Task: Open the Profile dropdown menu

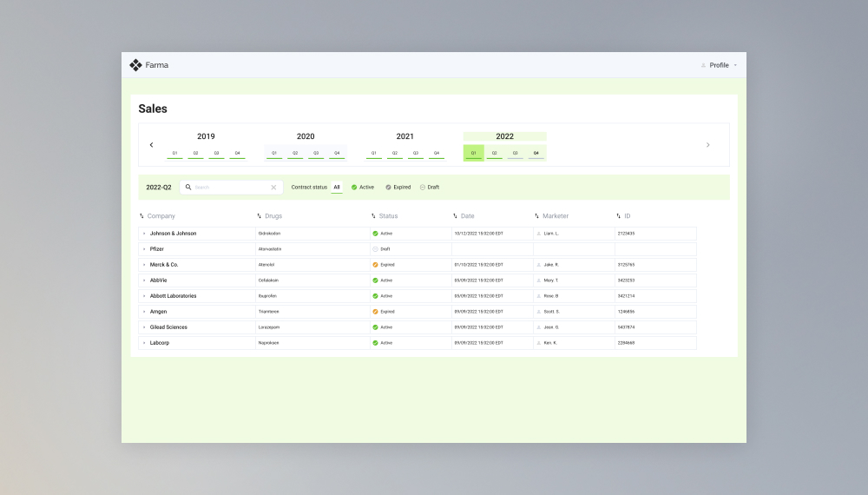Action: click(x=719, y=65)
